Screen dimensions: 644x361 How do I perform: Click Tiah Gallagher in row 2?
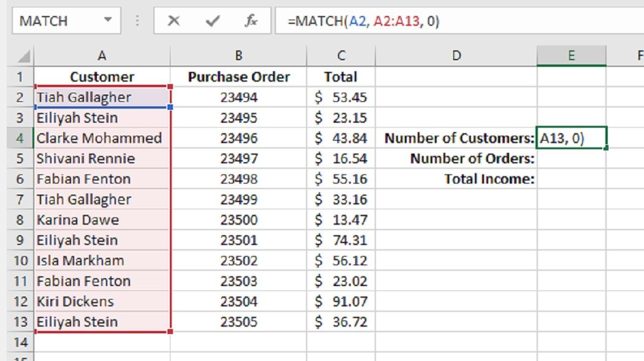click(102, 98)
